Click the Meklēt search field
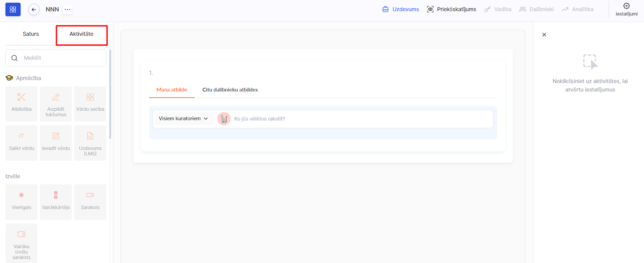 click(x=60, y=58)
